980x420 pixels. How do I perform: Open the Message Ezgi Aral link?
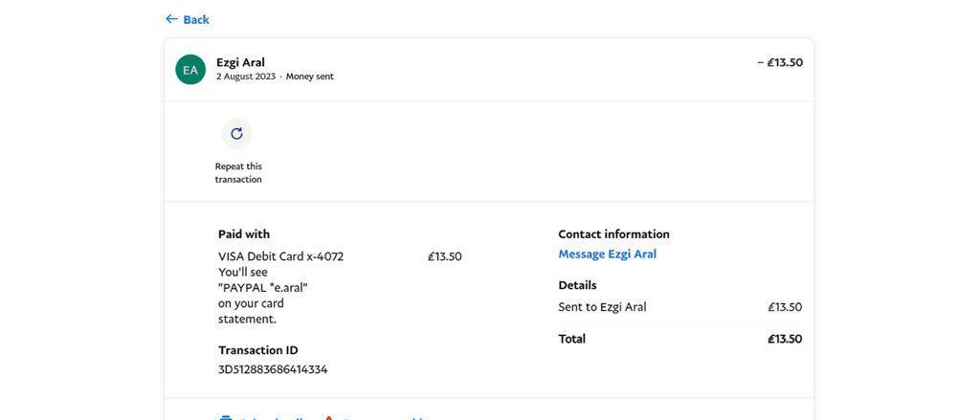pyautogui.click(x=607, y=254)
